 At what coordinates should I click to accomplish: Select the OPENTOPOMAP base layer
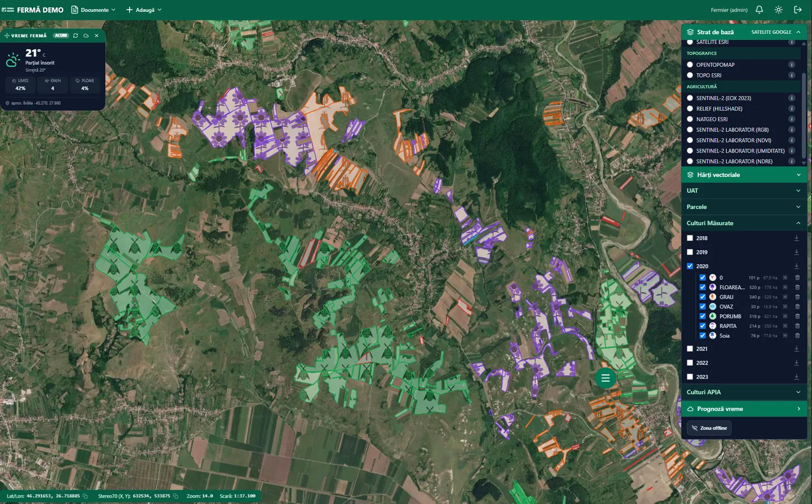[x=690, y=65]
